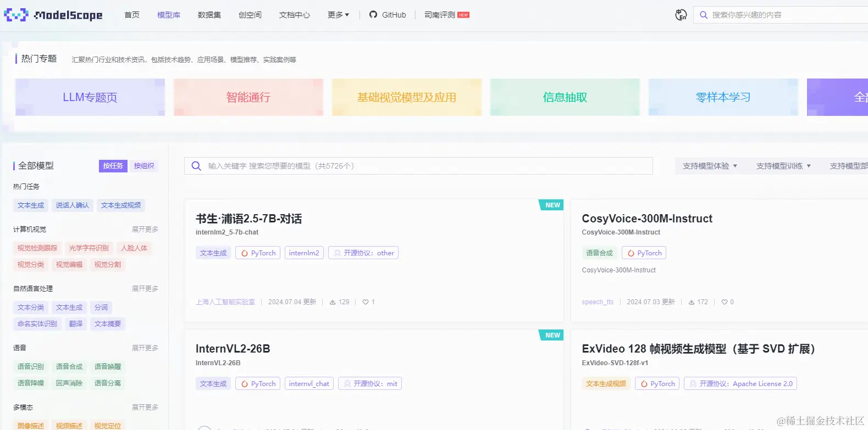This screenshot has height=430, width=868.
Task: Open the 模型库 tab
Action: 169,15
